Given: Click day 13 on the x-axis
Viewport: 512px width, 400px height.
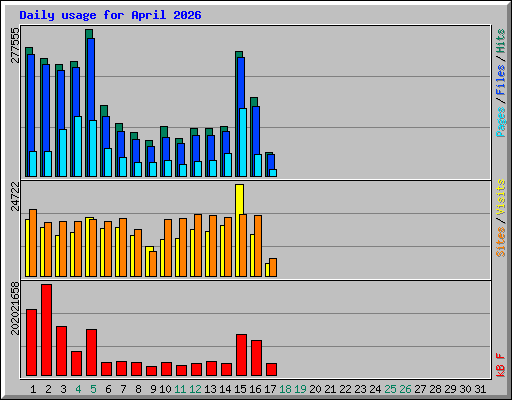Looking at the screenshot, I should point(210,389).
